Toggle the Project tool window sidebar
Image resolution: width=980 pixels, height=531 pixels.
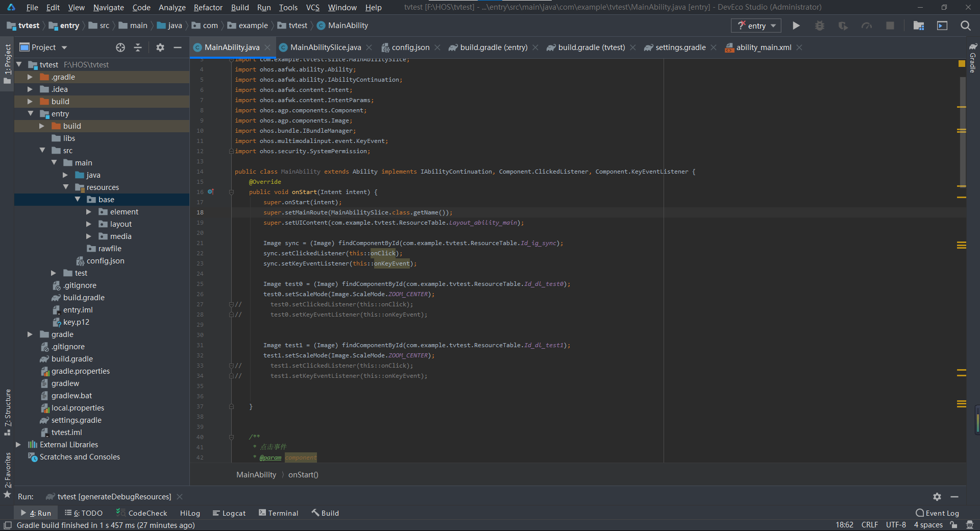point(7,63)
